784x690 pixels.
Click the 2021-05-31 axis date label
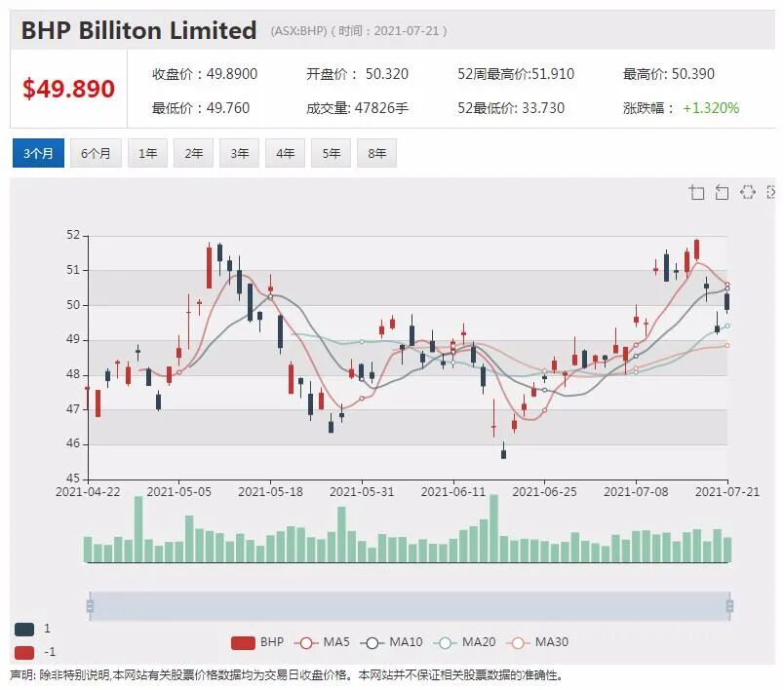pos(362,491)
